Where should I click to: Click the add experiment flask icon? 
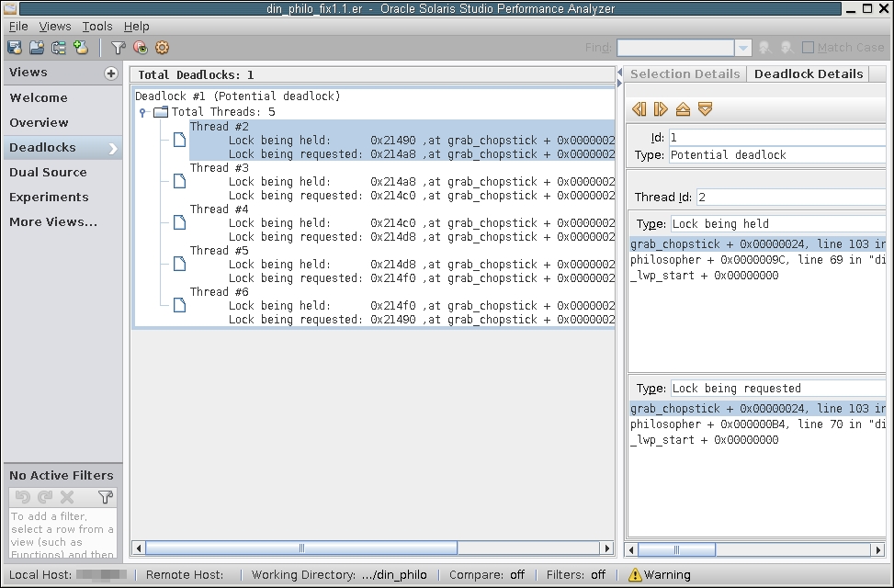(x=81, y=48)
